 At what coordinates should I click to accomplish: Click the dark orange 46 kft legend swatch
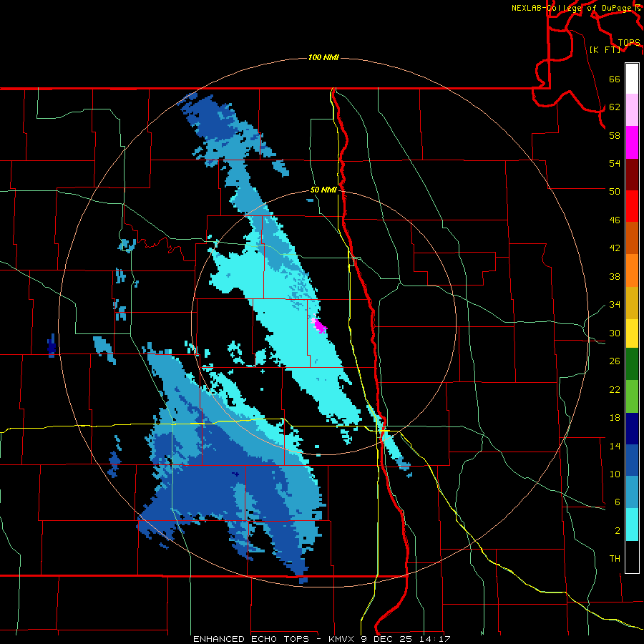(x=632, y=238)
